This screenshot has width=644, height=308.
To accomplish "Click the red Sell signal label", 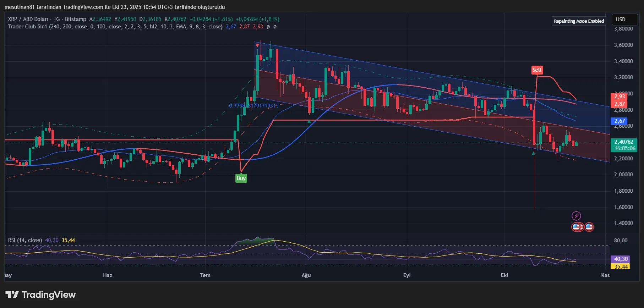I will 537,70.
